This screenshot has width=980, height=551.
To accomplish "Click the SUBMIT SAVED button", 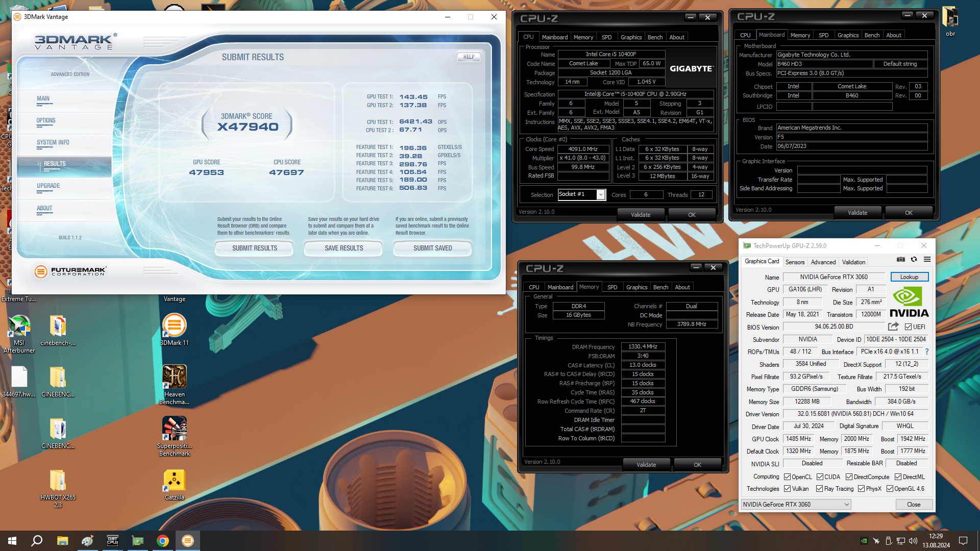I will tap(432, 248).
